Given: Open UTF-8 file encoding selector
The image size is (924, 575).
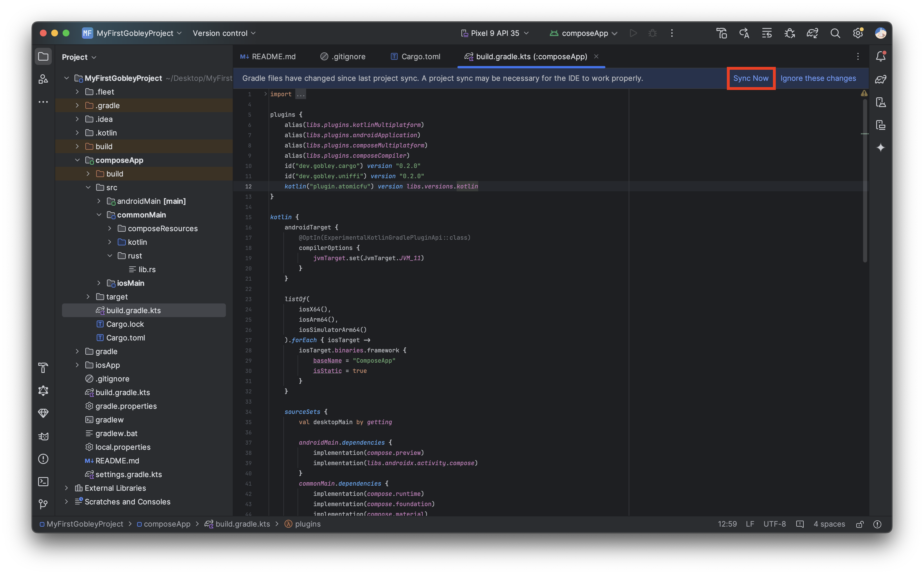Looking at the screenshot, I should tap(774, 524).
